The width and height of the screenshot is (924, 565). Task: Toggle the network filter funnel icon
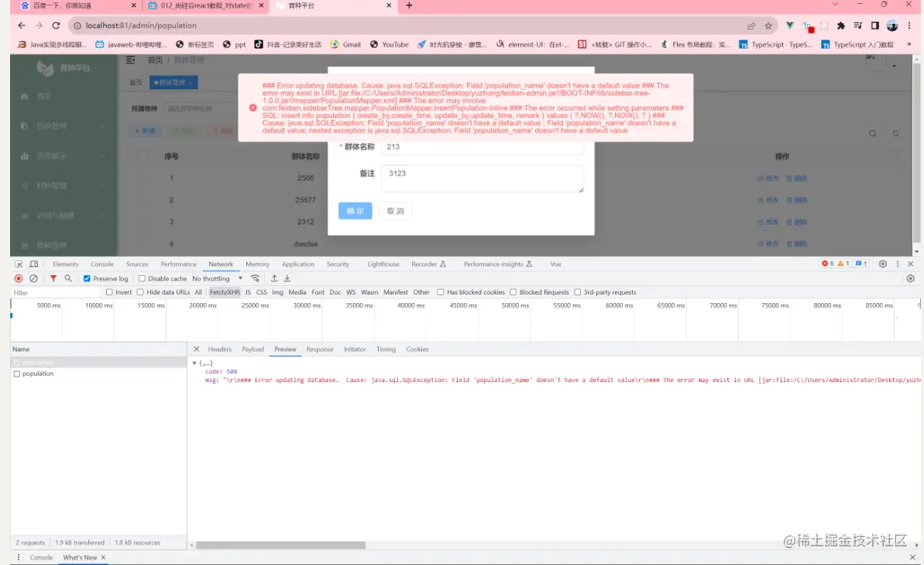53,278
